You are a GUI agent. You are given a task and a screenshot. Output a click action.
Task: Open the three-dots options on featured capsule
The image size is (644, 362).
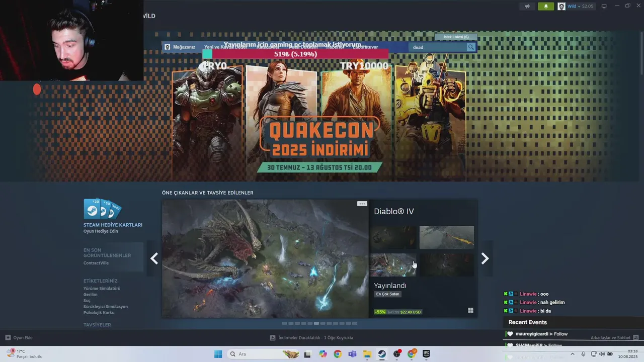362,204
